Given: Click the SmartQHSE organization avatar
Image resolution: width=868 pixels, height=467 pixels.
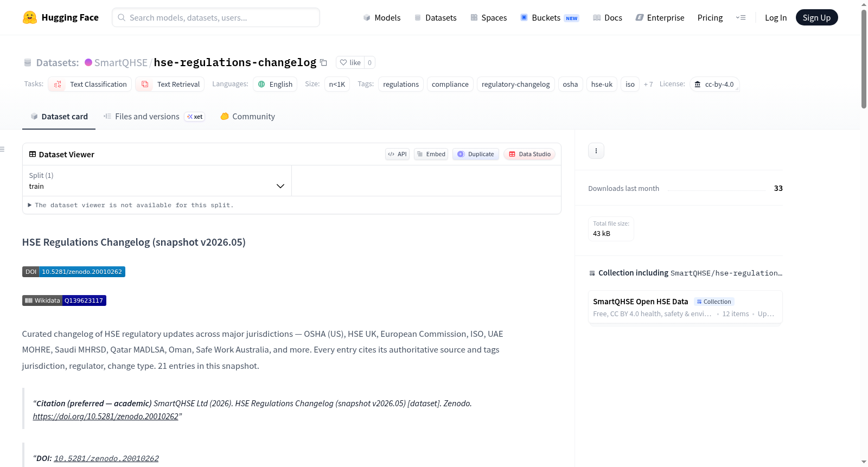Looking at the screenshot, I should [88, 62].
